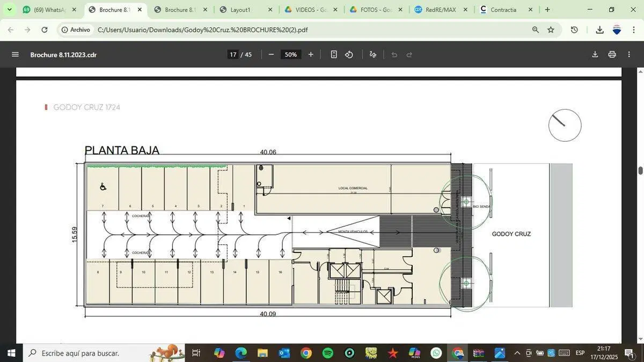Open the RE/MAX profile avatar

[x=617, y=30]
